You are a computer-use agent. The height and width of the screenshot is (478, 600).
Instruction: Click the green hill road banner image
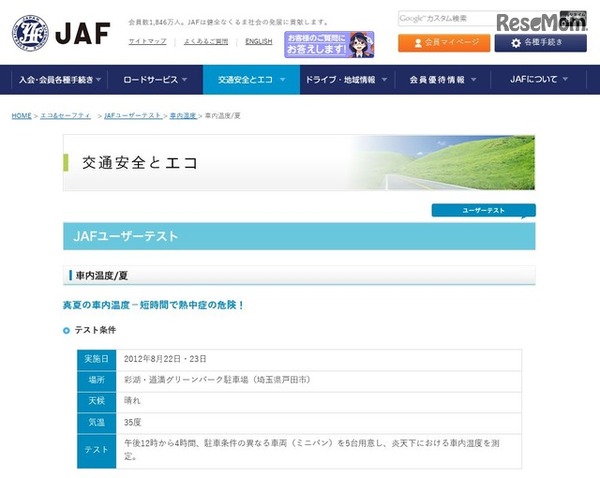coord(442,163)
